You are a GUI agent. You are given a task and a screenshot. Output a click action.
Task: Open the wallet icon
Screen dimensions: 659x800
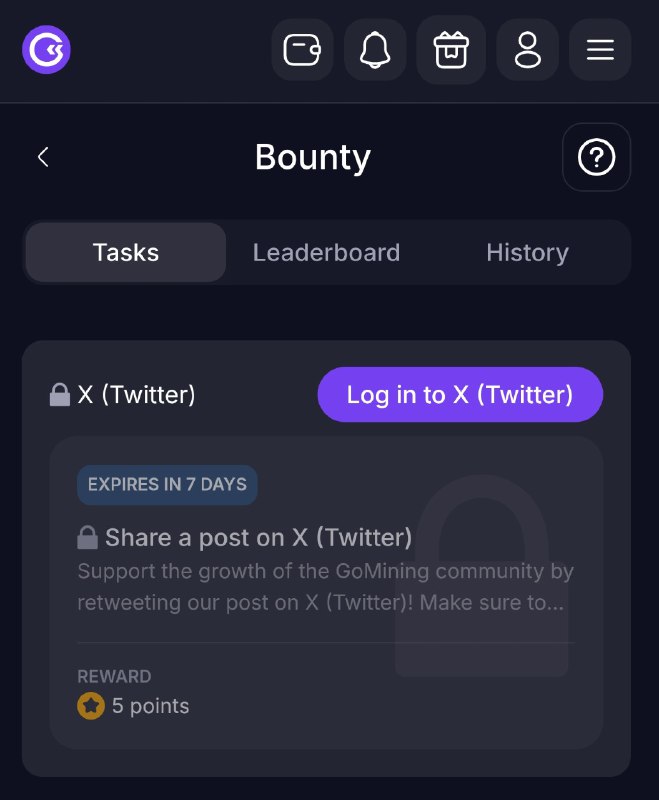pos(302,49)
